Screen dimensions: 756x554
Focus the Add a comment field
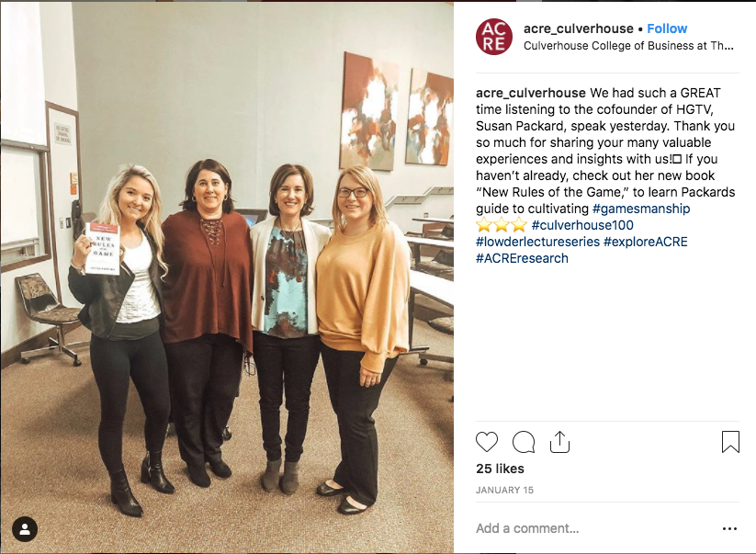coord(595,528)
